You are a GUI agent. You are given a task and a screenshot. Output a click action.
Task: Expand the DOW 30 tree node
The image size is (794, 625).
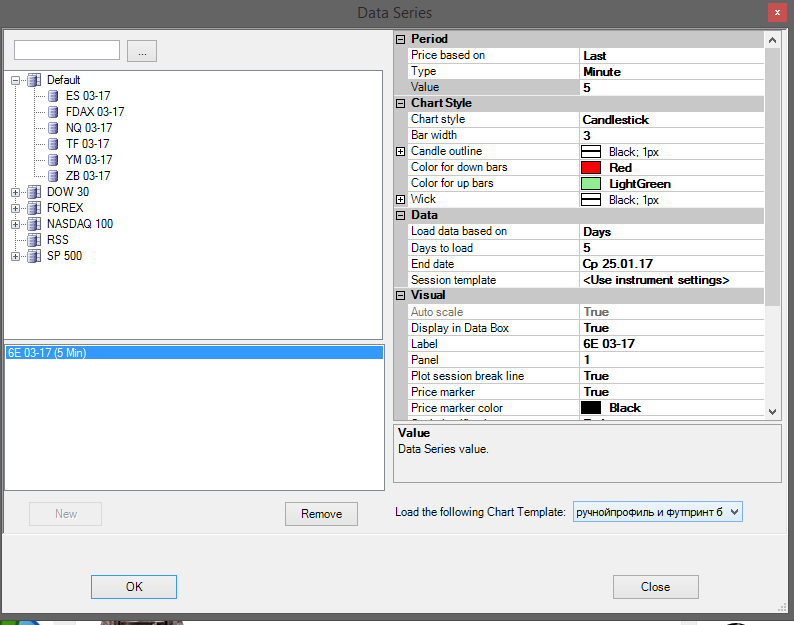pos(16,192)
